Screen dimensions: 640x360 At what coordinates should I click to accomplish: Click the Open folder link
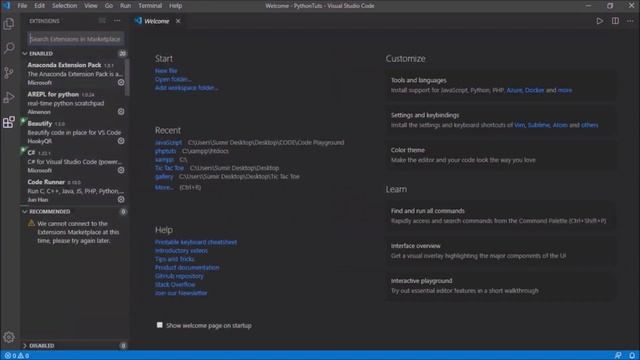pyautogui.click(x=173, y=79)
